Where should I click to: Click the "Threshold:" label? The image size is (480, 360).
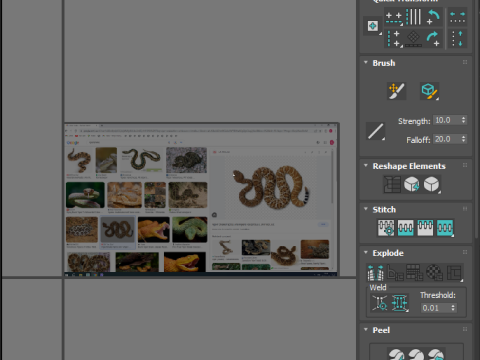point(438,295)
